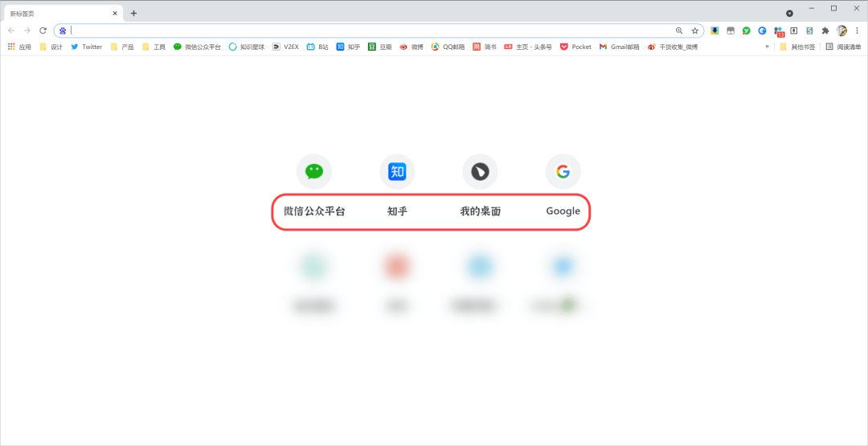Select the 新标签页 tab
This screenshot has width=868, height=446.
point(62,14)
